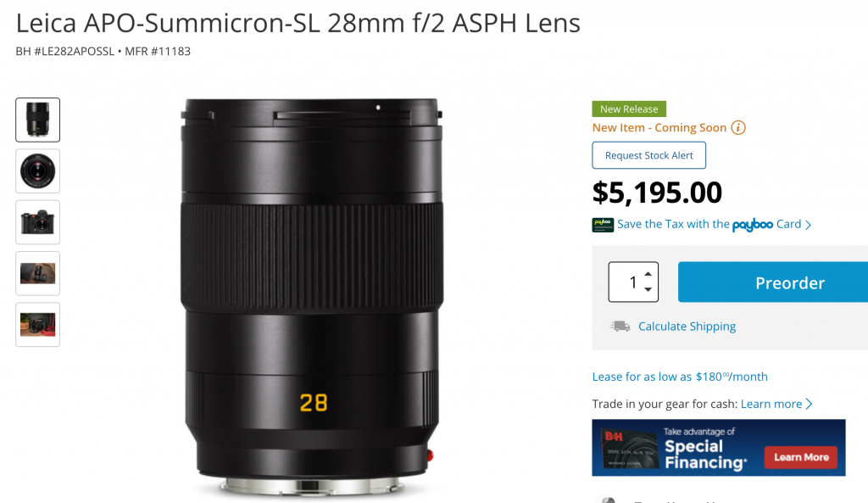The image size is (868, 503).
Task: Open Save the Tax with Payboo Card link
Action: tap(709, 224)
